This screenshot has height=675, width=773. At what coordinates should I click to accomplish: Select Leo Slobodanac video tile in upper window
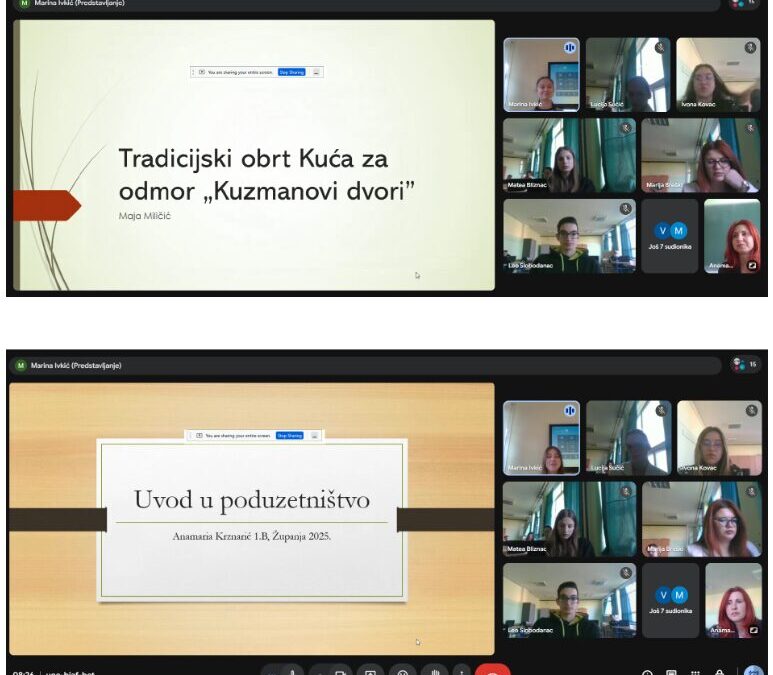click(541, 236)
